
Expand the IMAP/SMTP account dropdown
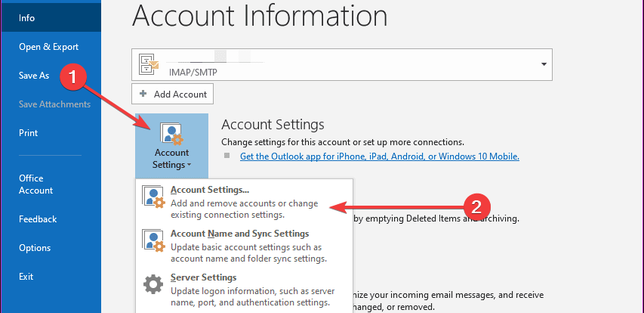(x=544, y=64)
